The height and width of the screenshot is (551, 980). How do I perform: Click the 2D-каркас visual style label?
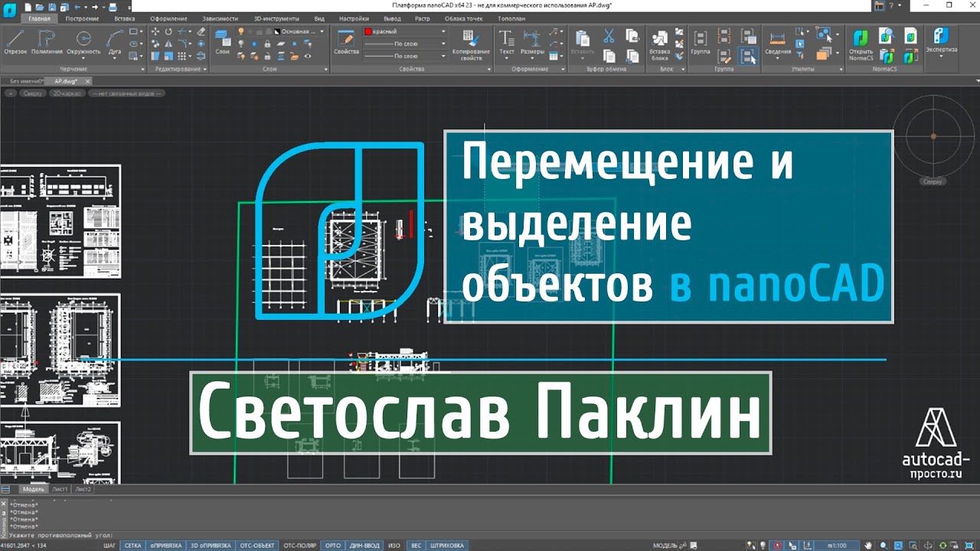[x=66, y=93]
